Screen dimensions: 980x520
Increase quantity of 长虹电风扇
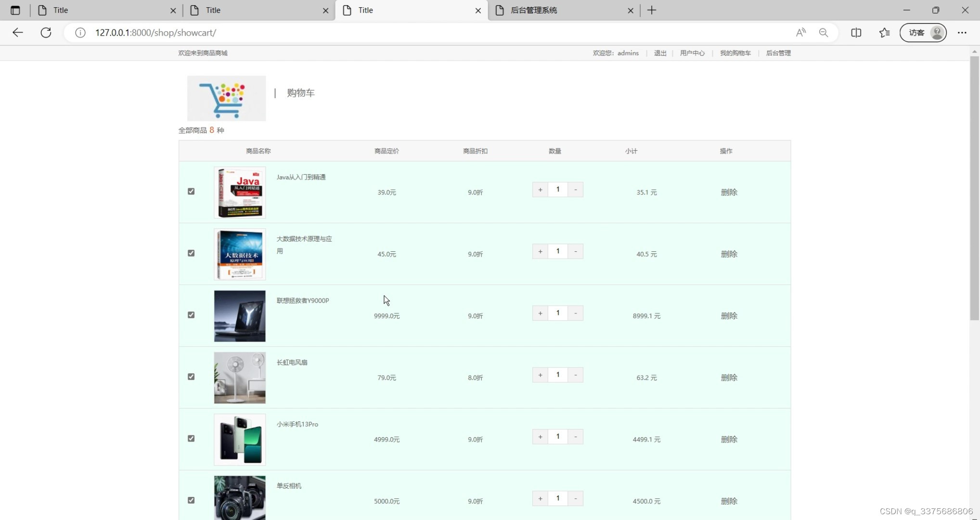[x=540, y=375]
